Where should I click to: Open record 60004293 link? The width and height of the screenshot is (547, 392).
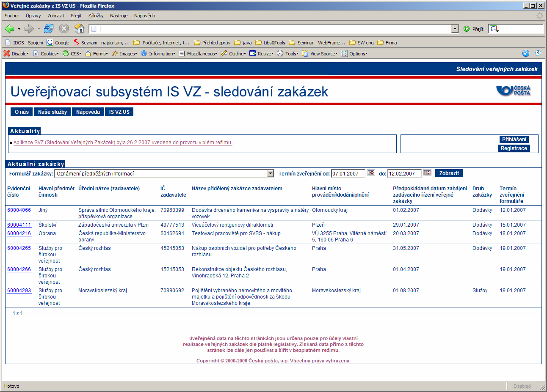coord(19,291)
